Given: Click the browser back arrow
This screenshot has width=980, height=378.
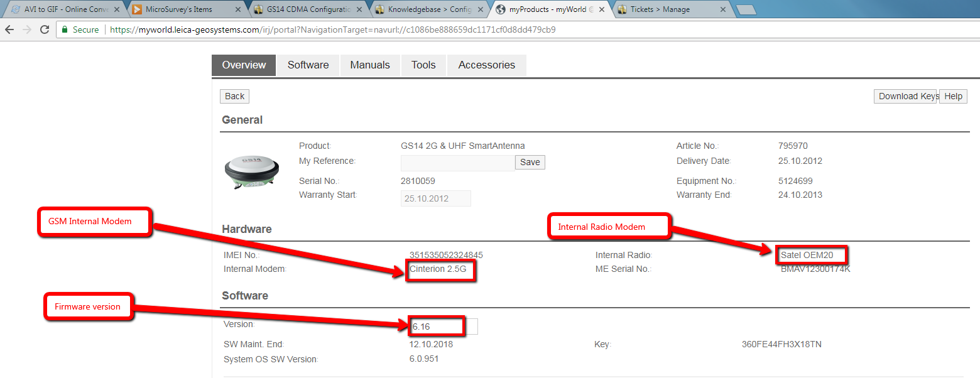Looking at the screenshot, I should [9, 30].
